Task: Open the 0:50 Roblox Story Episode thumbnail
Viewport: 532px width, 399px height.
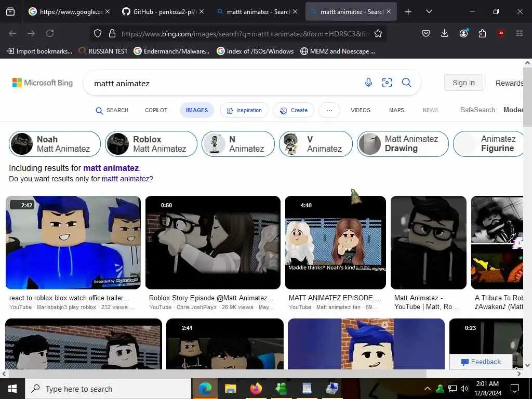Action: (212, 243)
